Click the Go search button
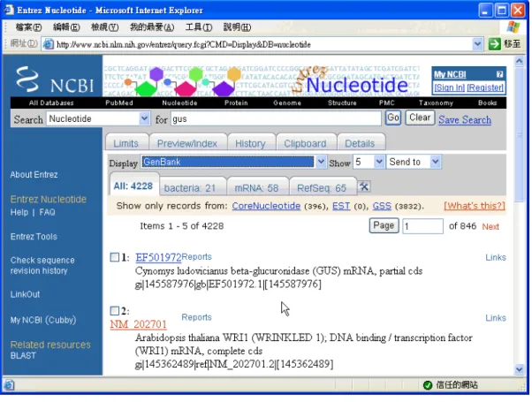The height and width of the screenshot is (402, 532). pyautogui.click(x=393, y=118)
